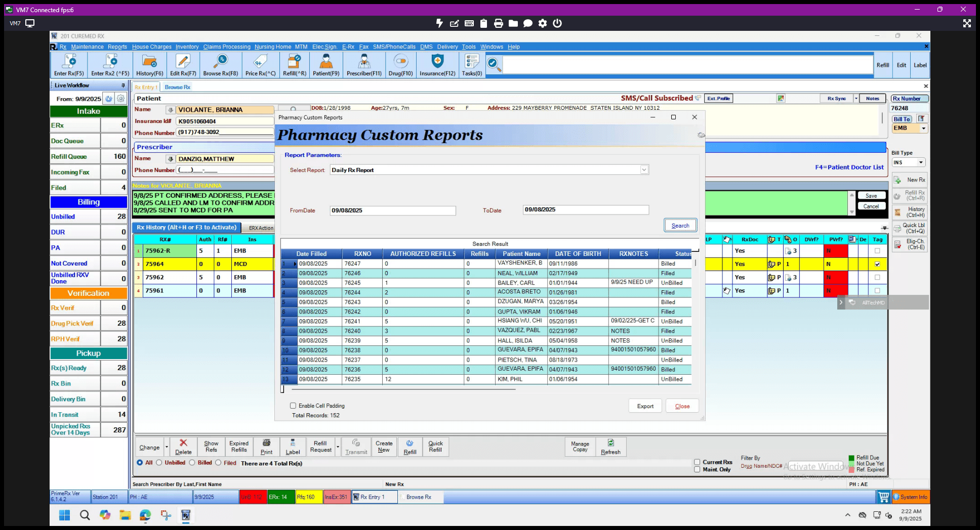Select the Filed radio filter
The width and height of the screenshot is (980, 530).
[218, 463]
